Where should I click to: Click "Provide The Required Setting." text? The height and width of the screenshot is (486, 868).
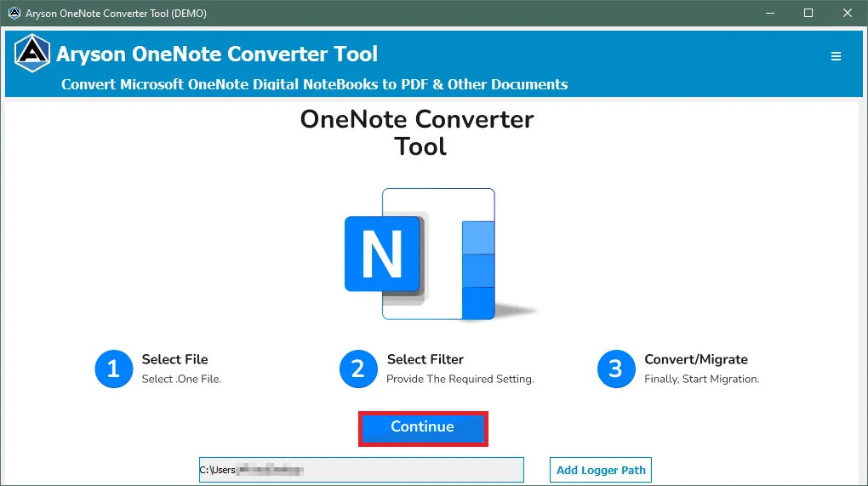460,379
